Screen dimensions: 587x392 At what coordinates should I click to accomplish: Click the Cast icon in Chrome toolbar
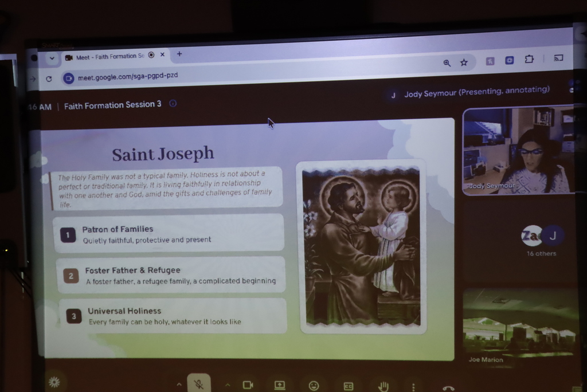[558, 58]
